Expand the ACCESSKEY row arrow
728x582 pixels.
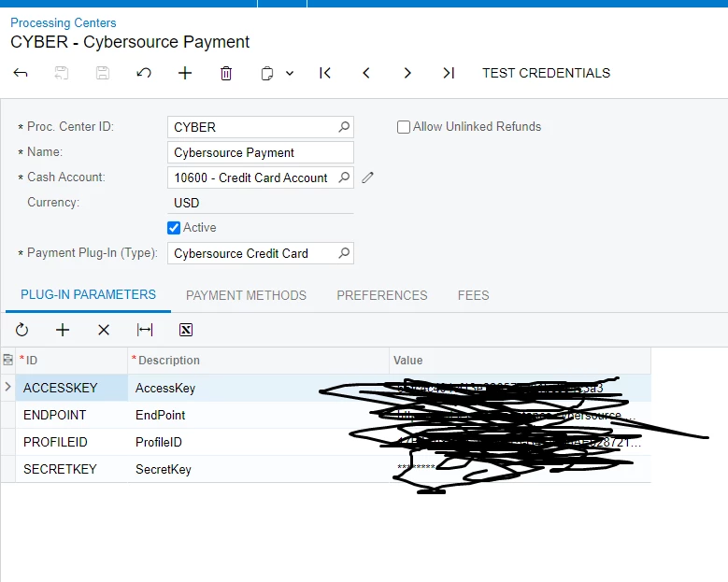[x=7, y=387]
